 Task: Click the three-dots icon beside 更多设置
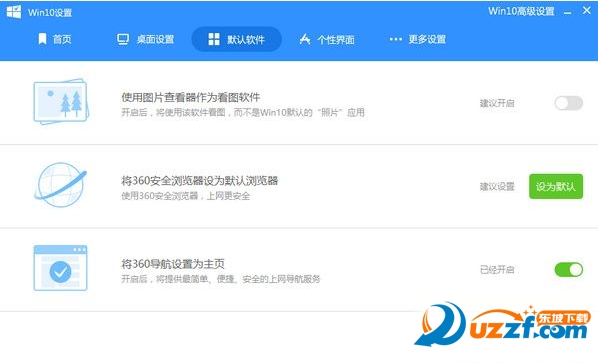pyautogui.click(x=395, y=39)
